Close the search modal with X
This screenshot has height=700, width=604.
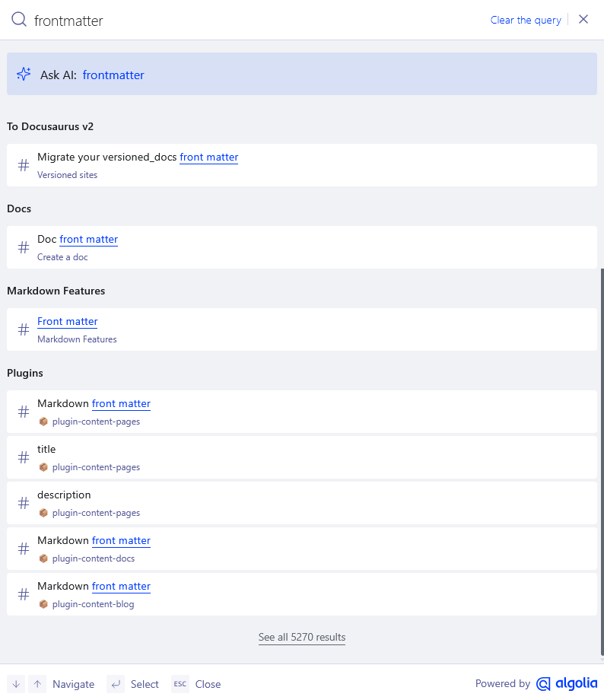pyautogui.click(x=583, y=20)
